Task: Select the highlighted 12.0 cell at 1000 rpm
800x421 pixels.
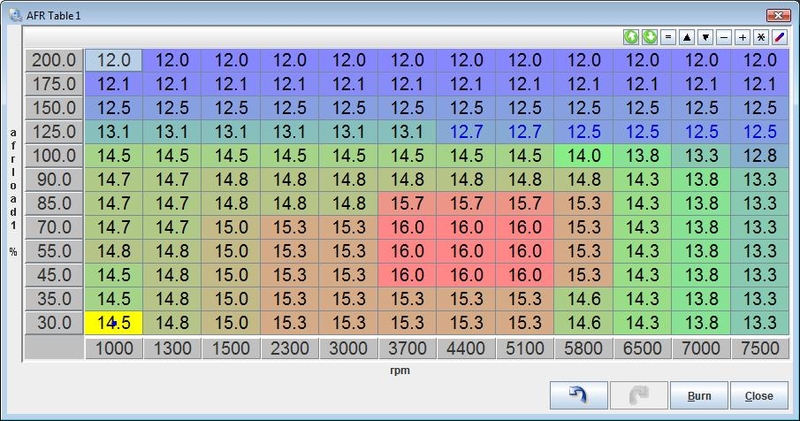Action: [x=114, y=60]
